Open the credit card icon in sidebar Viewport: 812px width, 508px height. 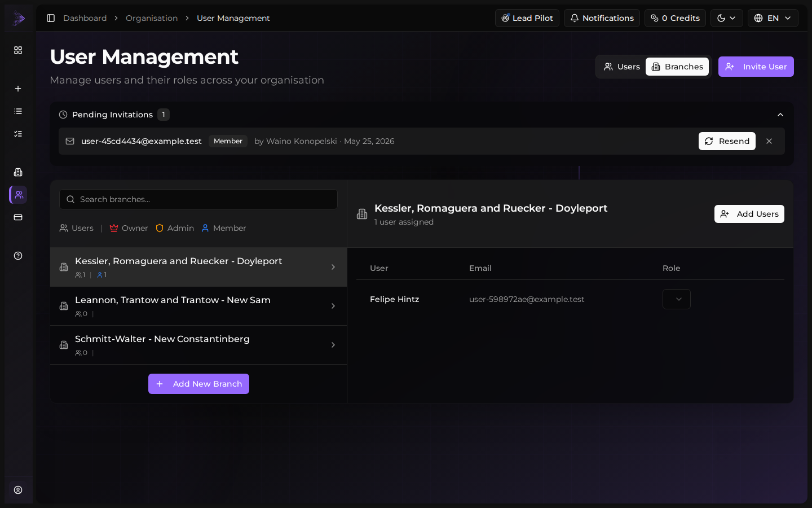tap(18, 217)
